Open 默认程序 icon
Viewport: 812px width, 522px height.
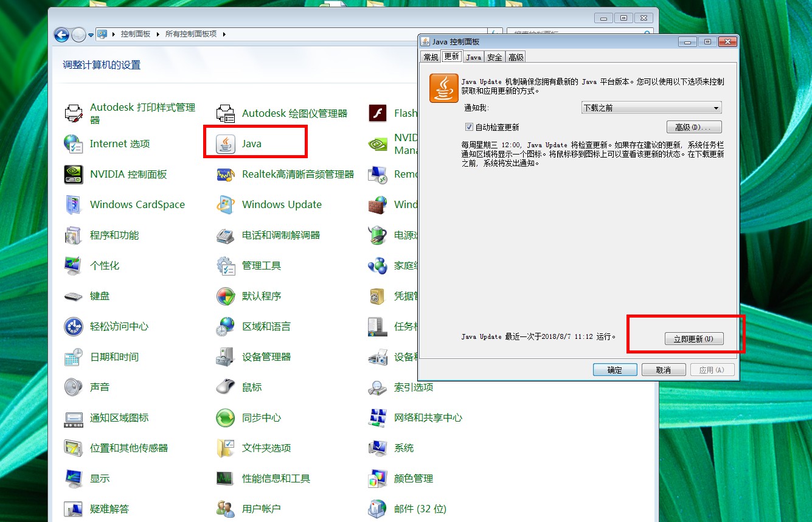click(x=226, y=296)
